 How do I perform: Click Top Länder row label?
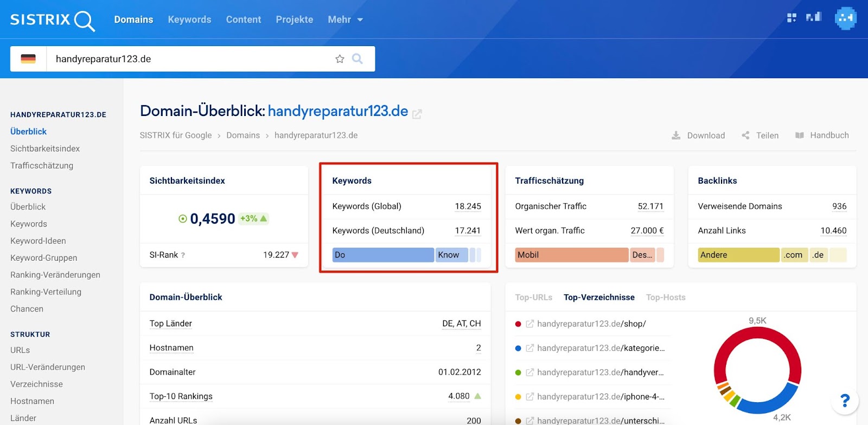[x=171, y=324]
